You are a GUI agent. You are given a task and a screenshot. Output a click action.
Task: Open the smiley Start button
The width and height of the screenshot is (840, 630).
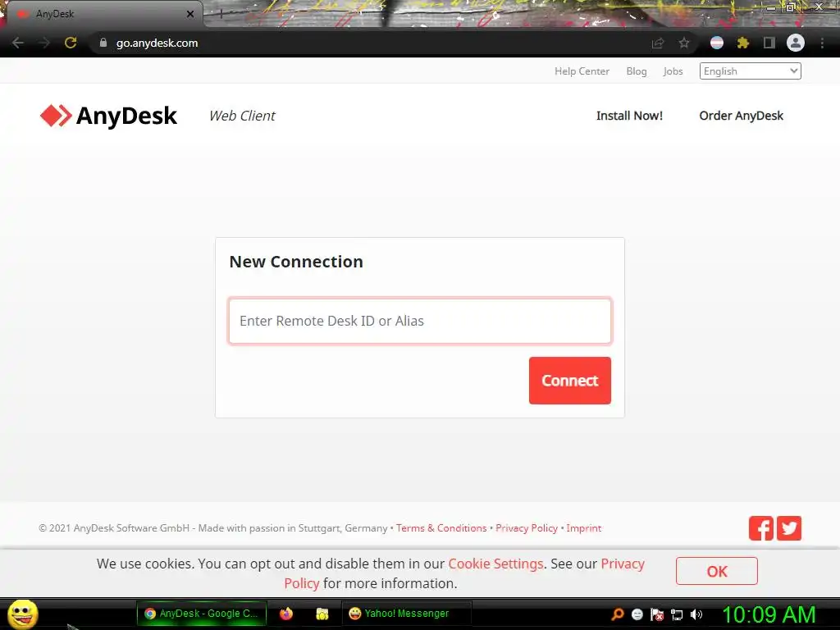click(x=22, y=614)
